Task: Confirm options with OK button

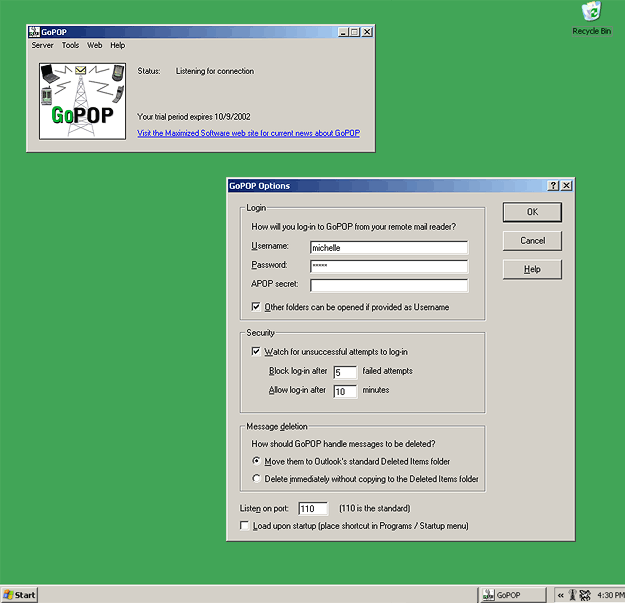Action: (x=532, y=212)
